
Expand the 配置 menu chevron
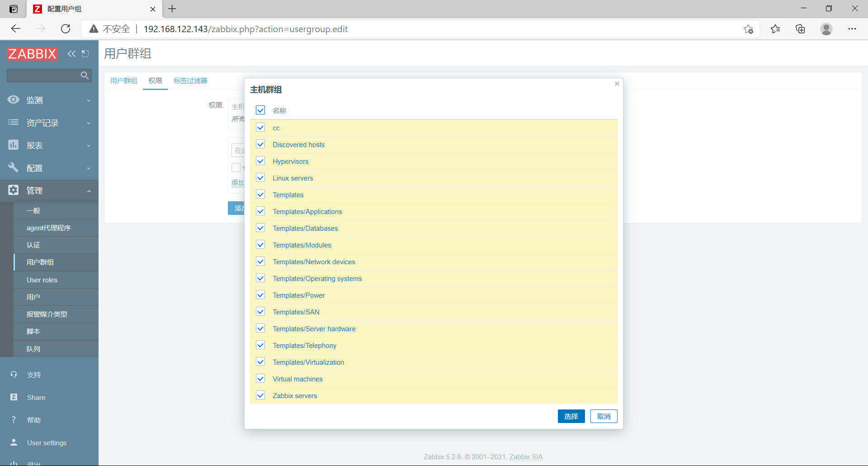tap(89, 168)
